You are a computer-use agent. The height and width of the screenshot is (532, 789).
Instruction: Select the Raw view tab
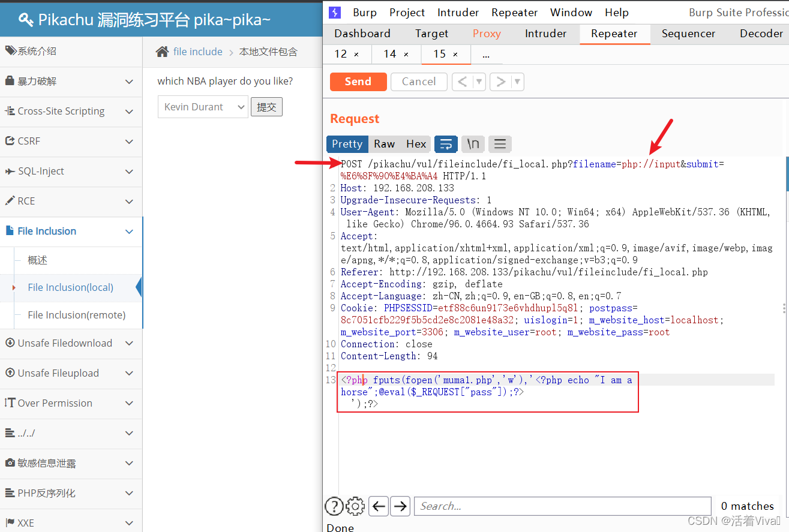tap(384, 144)
